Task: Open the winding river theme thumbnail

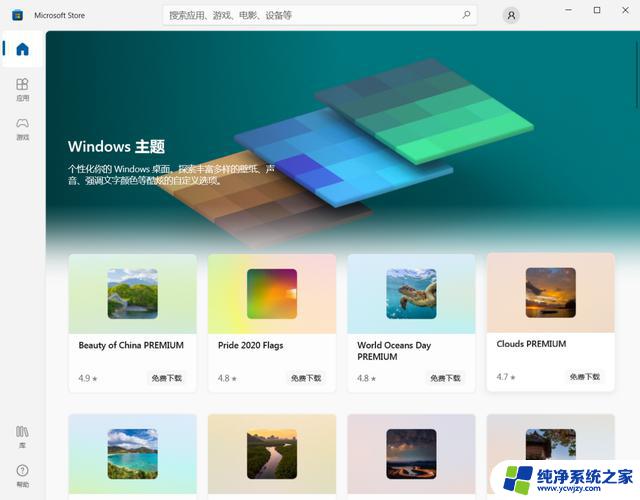Action: click(x=272, y=454)
